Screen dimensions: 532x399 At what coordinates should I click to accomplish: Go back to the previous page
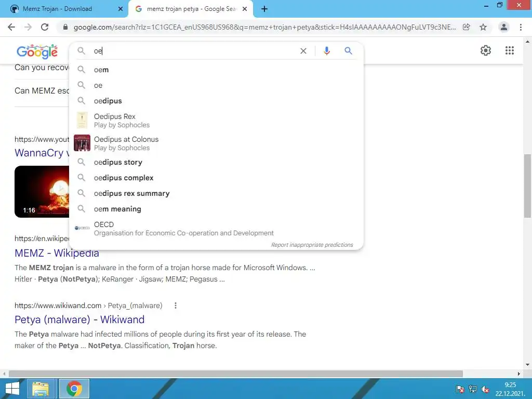click(11, 27)
